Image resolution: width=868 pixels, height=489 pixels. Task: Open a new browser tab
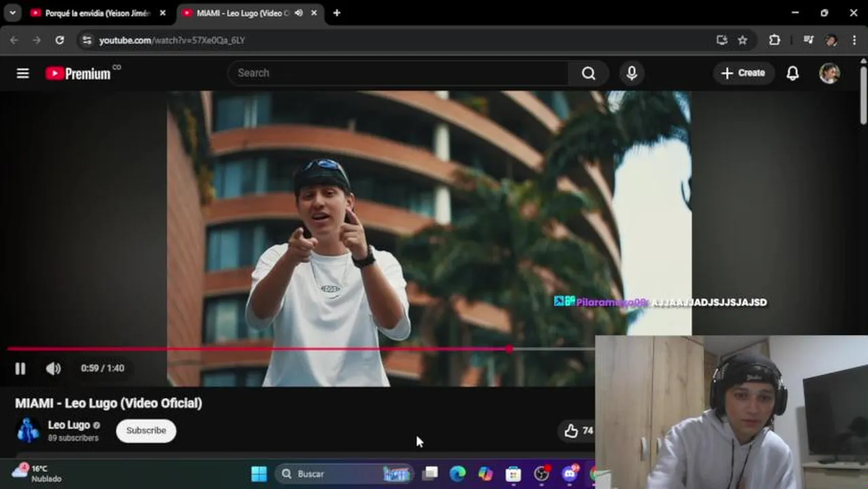tap(337, 13)
